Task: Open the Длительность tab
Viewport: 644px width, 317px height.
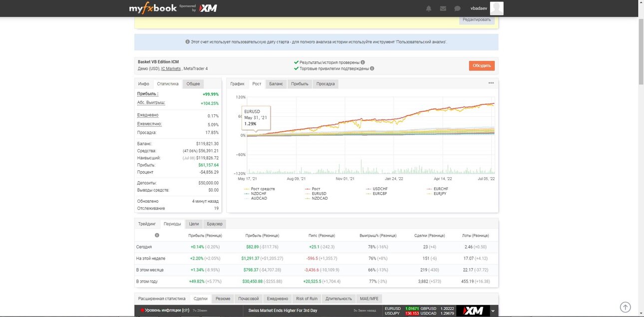Action: [x=338, y=299]
